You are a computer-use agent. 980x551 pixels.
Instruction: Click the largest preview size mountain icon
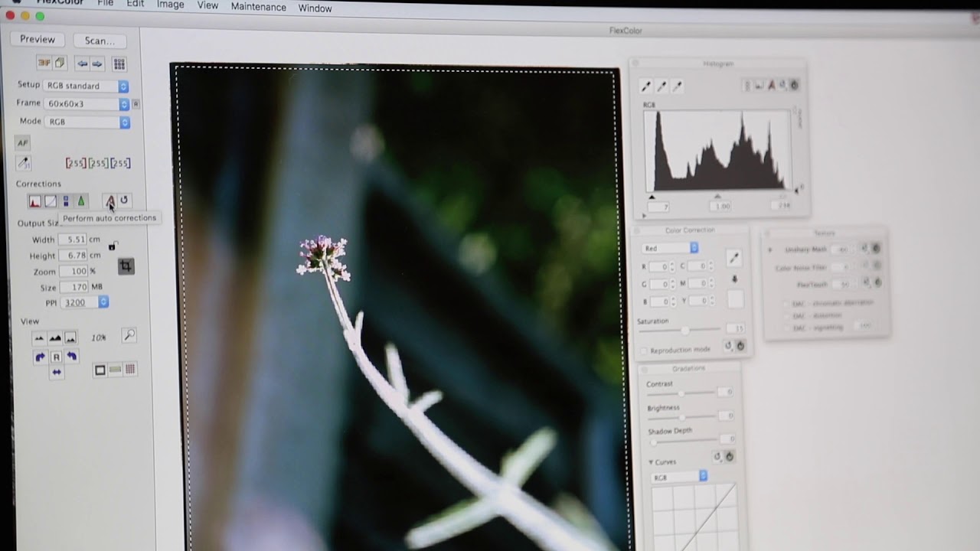coord(70,337)
